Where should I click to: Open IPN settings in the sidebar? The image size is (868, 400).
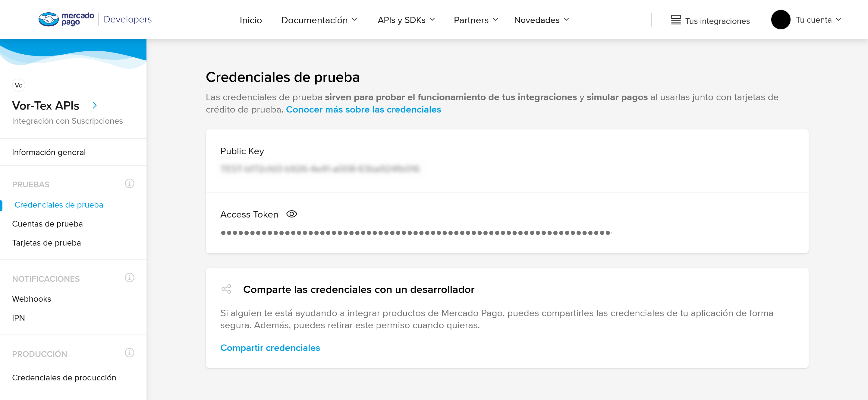coord(18,318)
